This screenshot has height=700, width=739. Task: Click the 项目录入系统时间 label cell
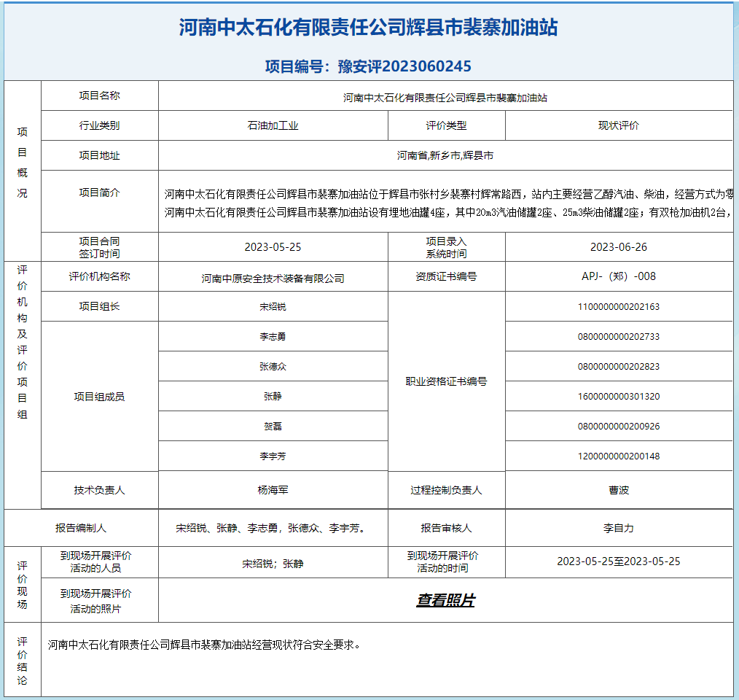(446, 247)
